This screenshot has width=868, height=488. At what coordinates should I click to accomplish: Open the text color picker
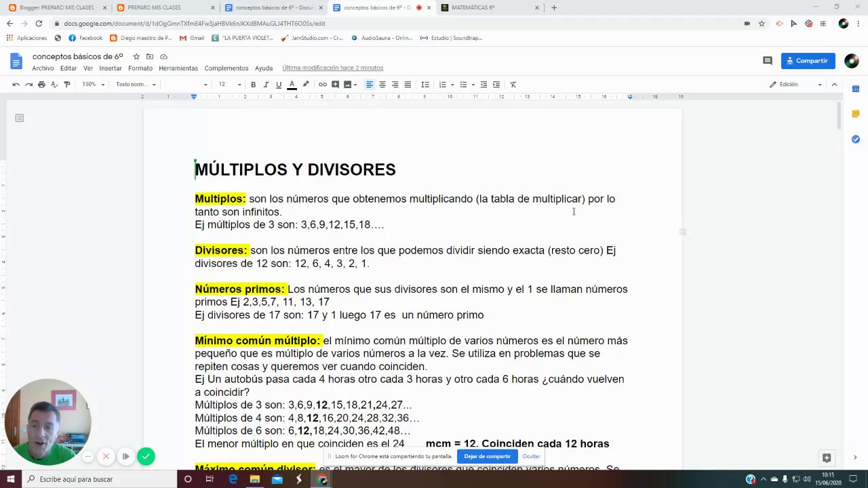(292, 85)
